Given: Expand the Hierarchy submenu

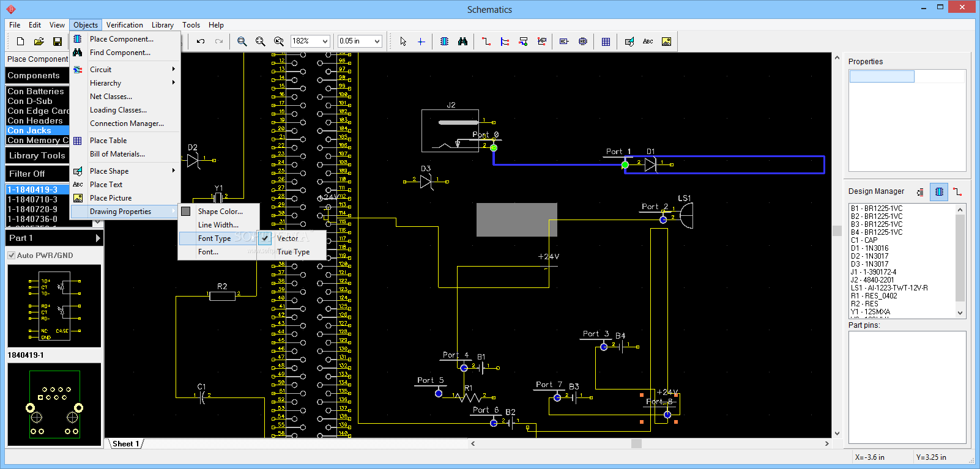Looking at the screenshot, I should click(125, 83).
